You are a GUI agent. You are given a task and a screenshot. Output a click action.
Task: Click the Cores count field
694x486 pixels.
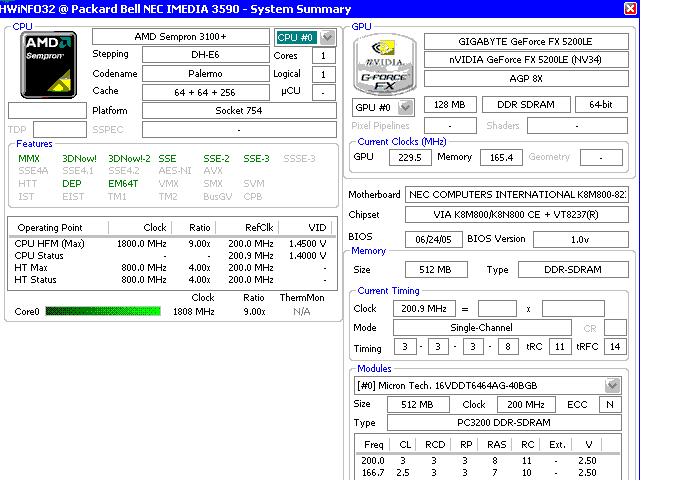[x=324, y=56]
